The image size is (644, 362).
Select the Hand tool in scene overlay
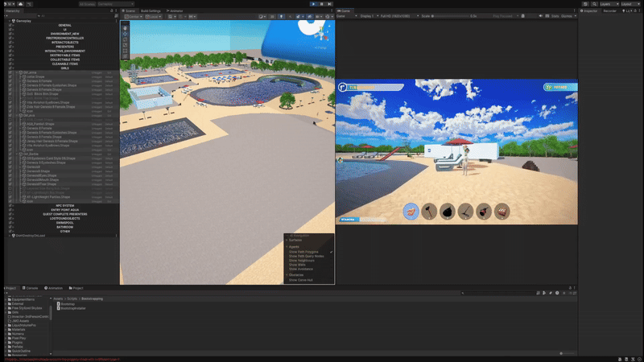point(125,28)
